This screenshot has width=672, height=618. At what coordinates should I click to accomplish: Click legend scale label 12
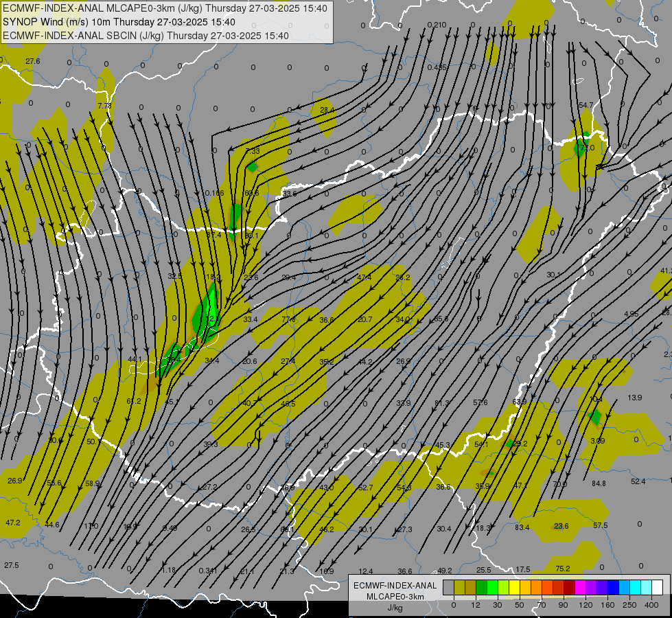click(475, 605)
